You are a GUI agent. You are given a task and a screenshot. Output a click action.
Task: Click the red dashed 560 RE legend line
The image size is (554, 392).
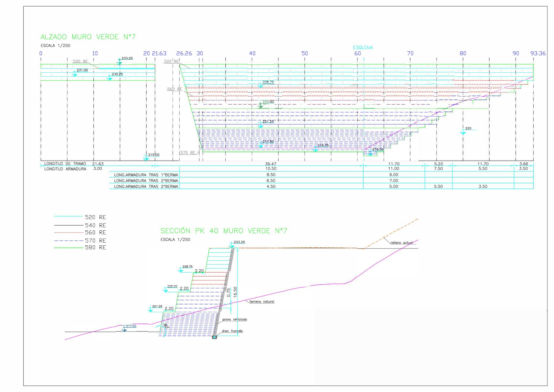(x=68, y=232)
